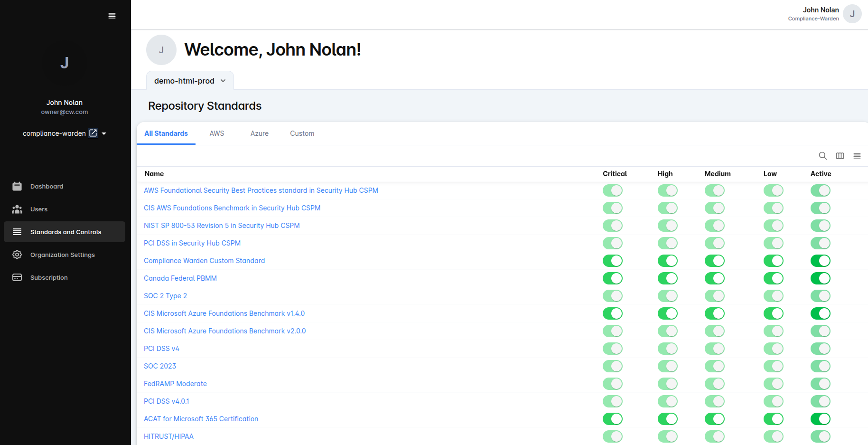Switch to the AWS tab
The height and width of the screenshot is (445, 868).
coord(216,133)
